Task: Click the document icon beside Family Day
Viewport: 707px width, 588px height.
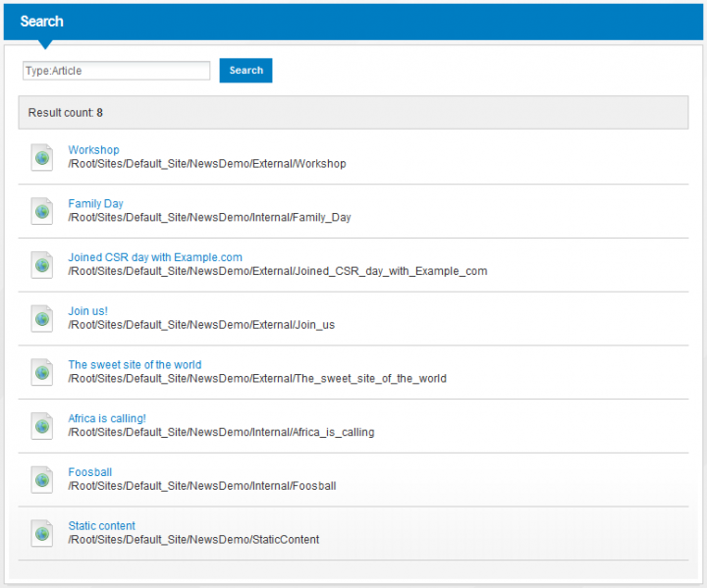Action: coord(42,211)
